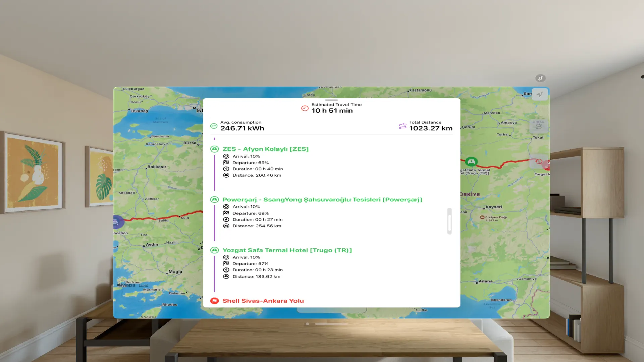Click the red clock icon above Estimated Travel Time
644x362 pixels.
[305, 108]
